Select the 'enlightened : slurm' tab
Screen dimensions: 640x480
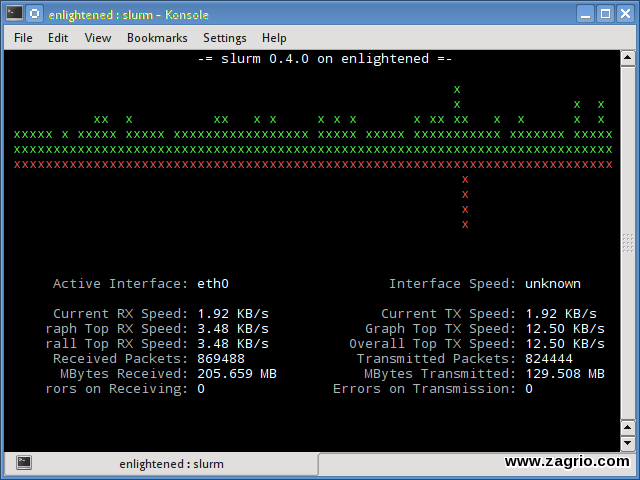pyautogui.click(x=161, y=464)
